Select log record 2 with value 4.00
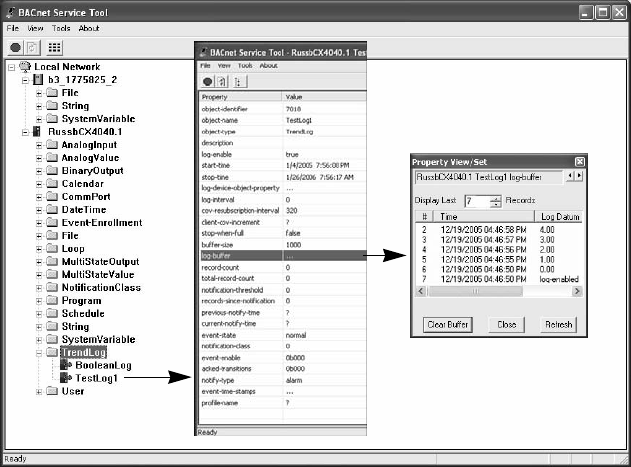This screenshot has height=467, width=631. pyautogui.click(x=499, y=229)
